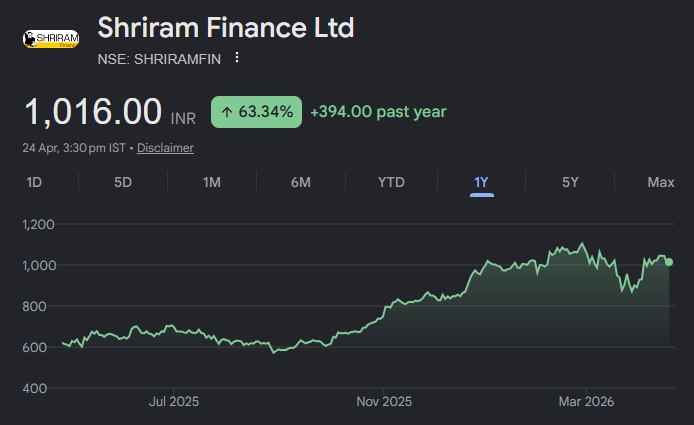Click the 600 y-axis label

coord(35,347)
